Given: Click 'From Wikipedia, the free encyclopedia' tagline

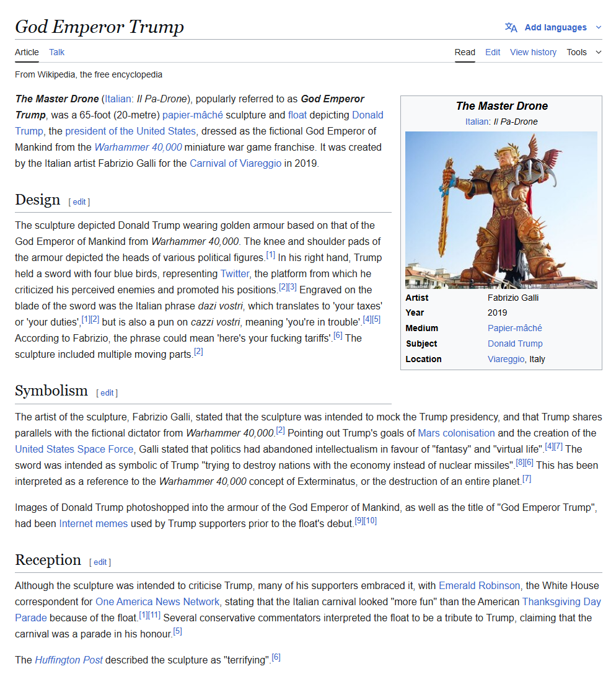Looking at the screenshot, I should 89,74.
